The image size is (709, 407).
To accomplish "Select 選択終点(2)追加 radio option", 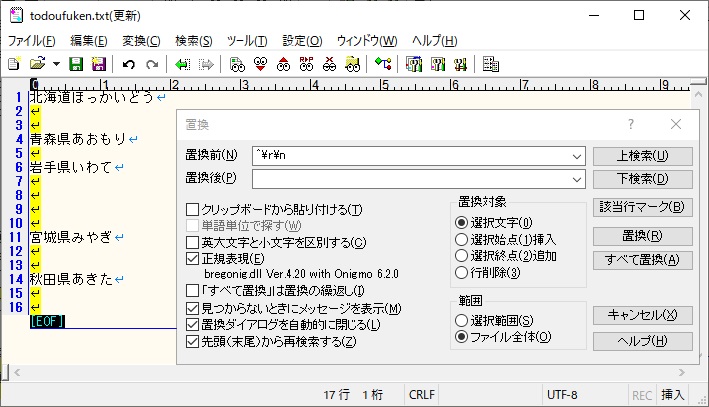I will click(x=461, y=256).
